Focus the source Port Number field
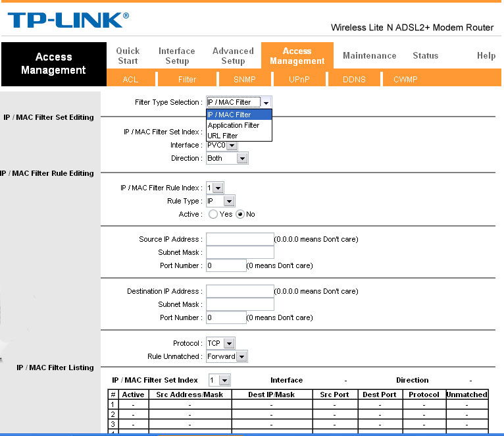 [x=226, y=265]
